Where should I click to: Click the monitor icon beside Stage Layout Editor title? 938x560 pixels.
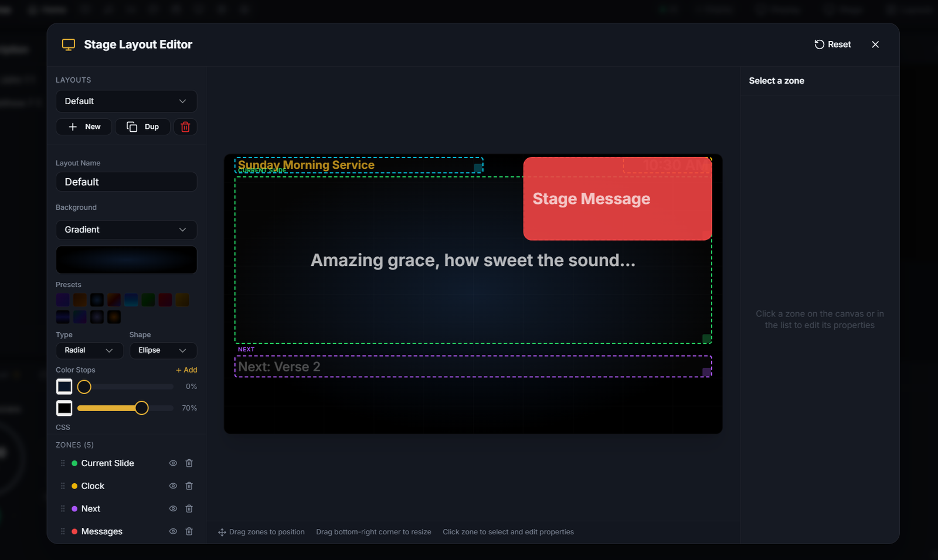(x=69, y=44)
